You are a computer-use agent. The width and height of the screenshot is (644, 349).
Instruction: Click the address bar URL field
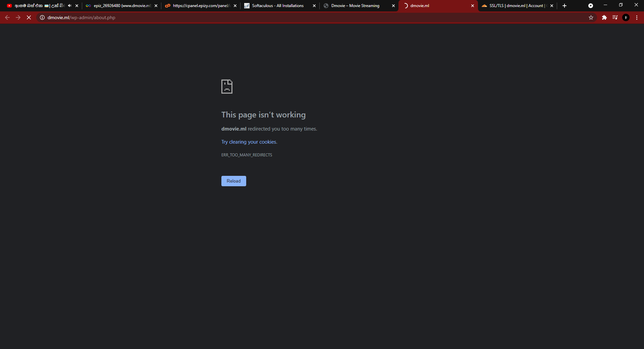pyautogui.click(x=302, y=17)
